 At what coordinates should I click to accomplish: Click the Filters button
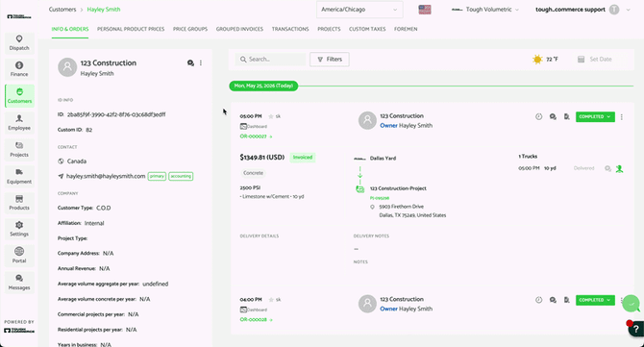[x=330, y=60]
